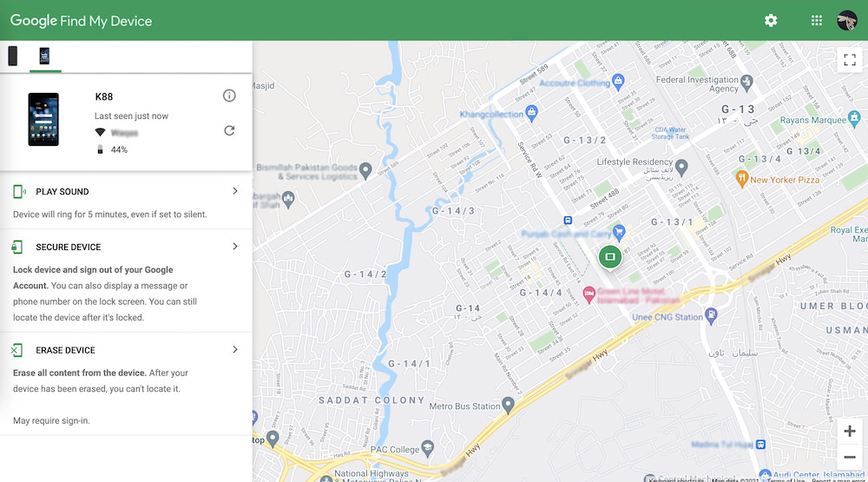Click the 44% battery text
Image resolution: width=868 pixels, height=482 pixels.
(x=119, y=149)
